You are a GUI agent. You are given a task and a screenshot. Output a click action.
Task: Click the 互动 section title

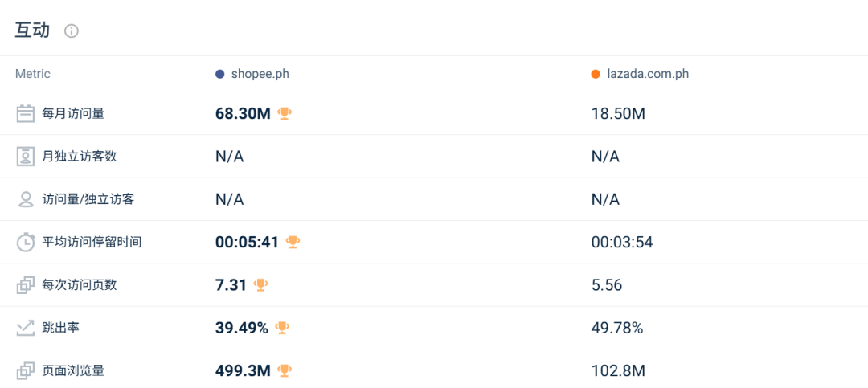(32, 31)
